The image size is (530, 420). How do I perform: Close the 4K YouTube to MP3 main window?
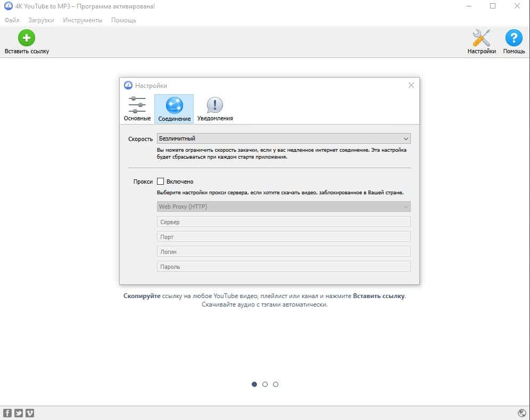coord(517,6)
